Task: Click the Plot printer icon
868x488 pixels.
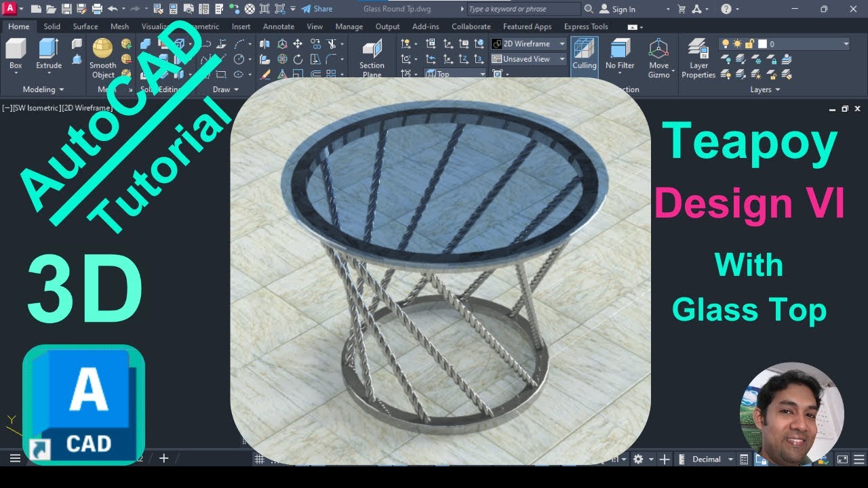Action: (97, 9)
